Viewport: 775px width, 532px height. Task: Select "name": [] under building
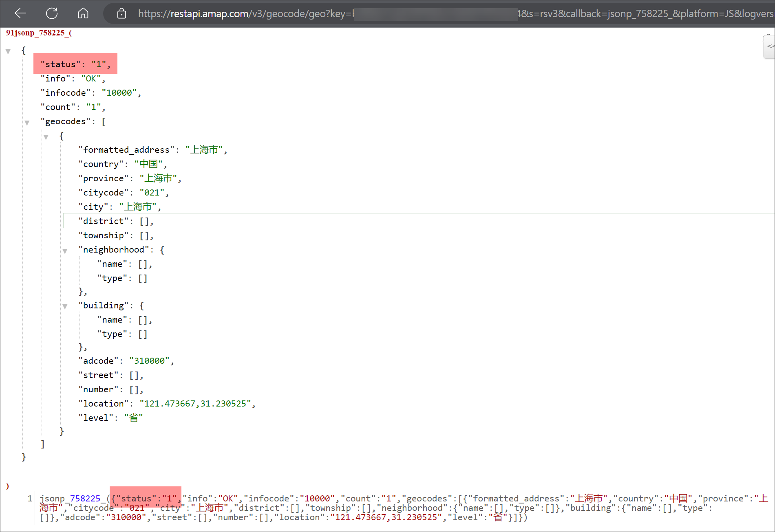(x=125, y=320)
